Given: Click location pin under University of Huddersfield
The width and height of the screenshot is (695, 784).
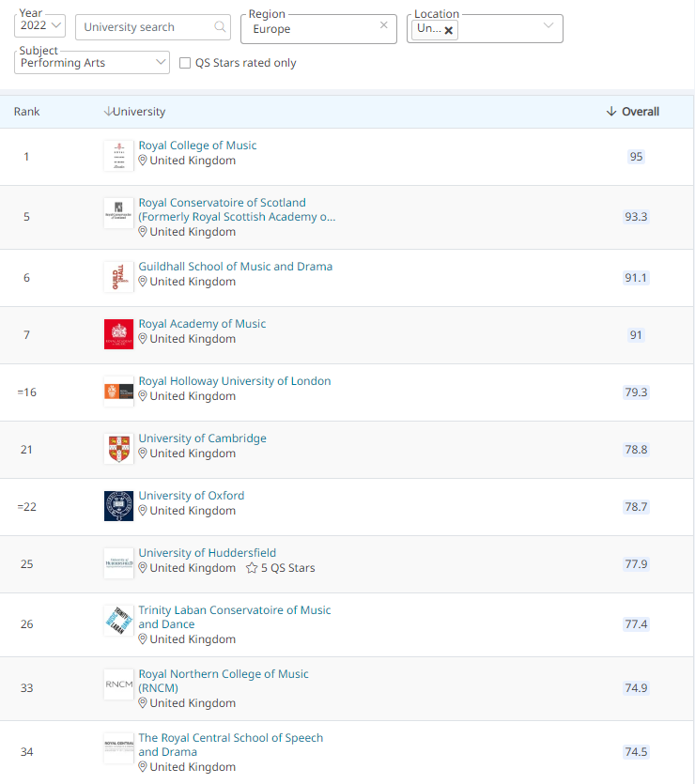Looking at the screenshot, I should 143,568.
